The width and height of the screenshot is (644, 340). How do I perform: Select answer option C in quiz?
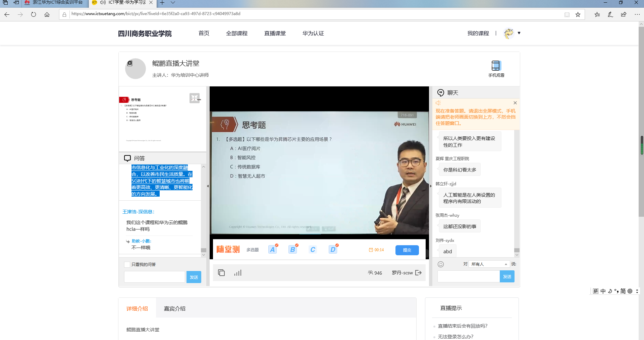(313, 250)
